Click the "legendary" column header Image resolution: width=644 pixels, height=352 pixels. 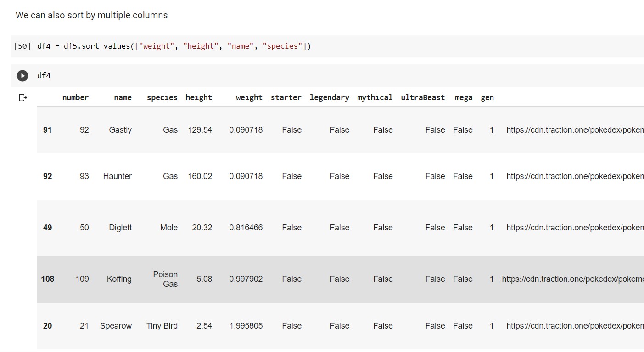pos(329,97)
